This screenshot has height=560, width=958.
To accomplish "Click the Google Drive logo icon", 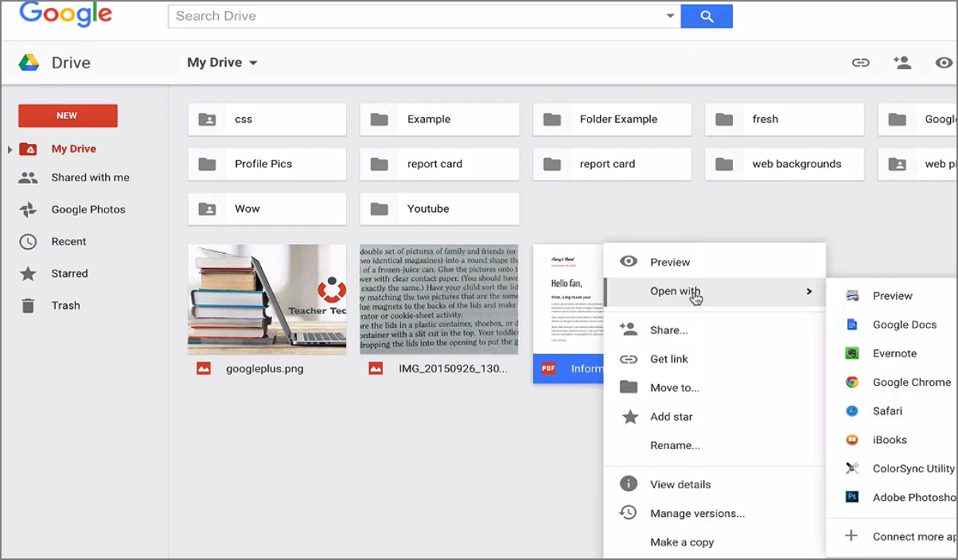I will (x=28, y=62).
